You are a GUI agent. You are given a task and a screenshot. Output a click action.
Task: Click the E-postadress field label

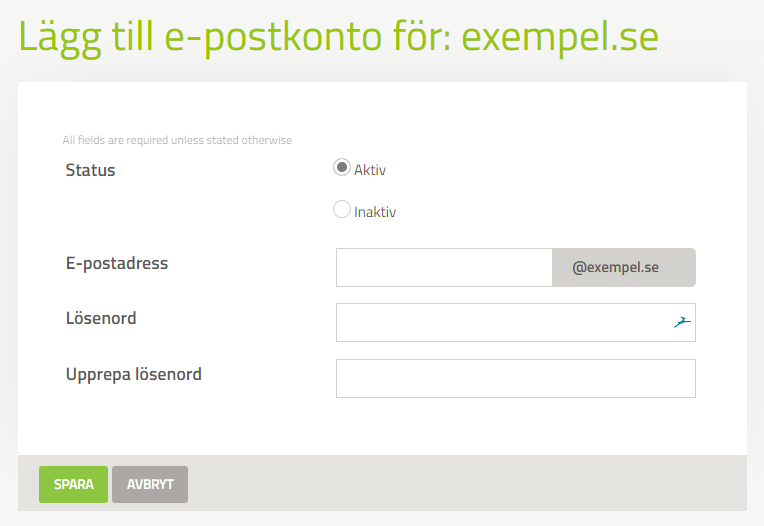(x=117, y=263)
